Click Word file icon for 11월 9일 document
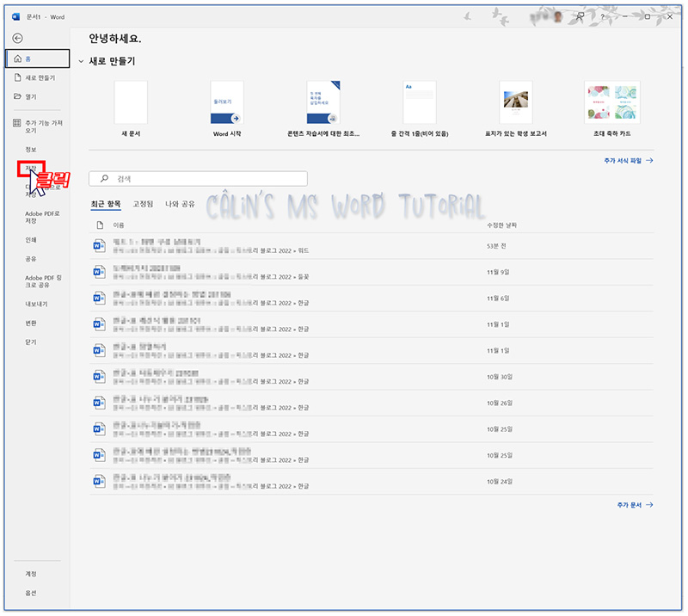Screen dimensions: 688x616 [x=100, y=272]
